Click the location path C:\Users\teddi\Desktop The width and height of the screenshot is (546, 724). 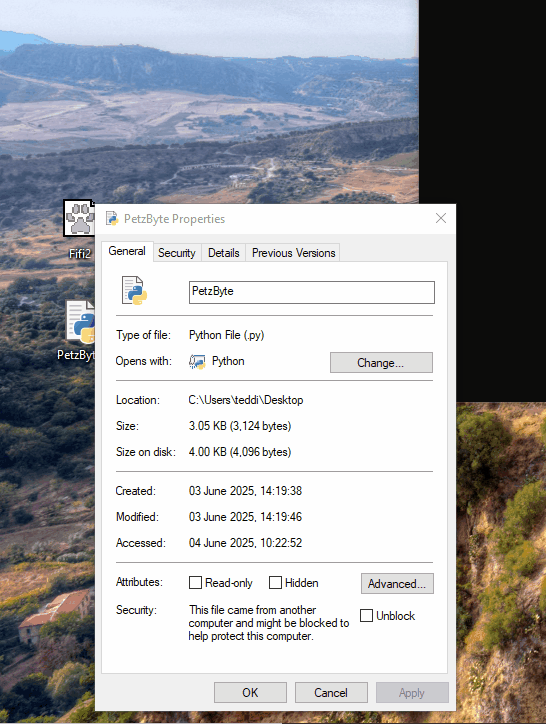click(246, 400)
